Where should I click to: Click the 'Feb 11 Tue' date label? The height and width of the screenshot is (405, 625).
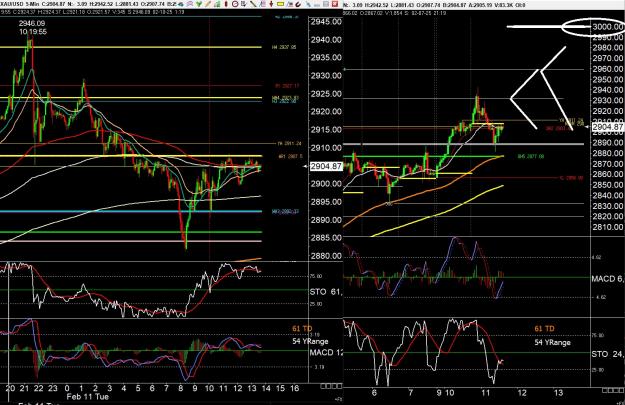87,397
